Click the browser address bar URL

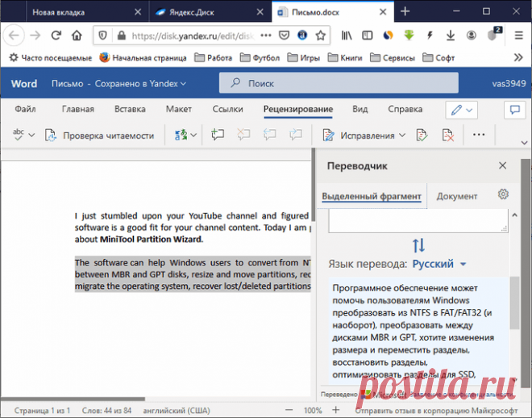pos(193,36)
